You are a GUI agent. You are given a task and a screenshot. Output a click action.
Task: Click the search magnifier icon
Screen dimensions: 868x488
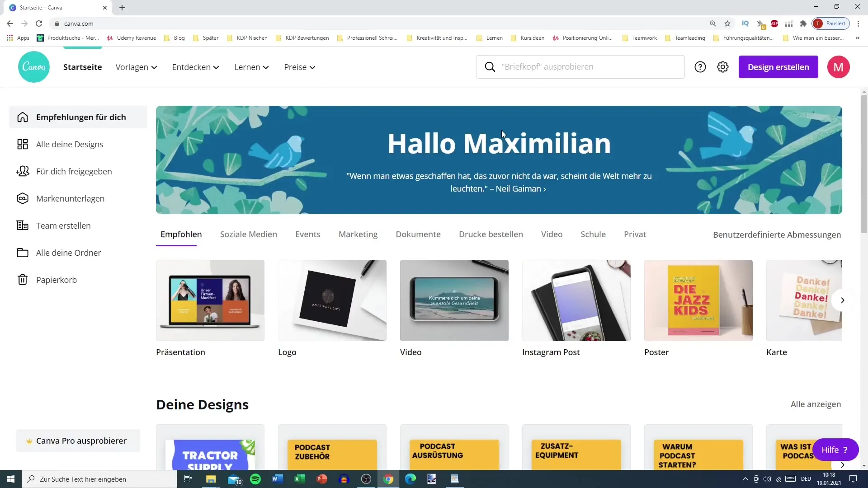(x=490, y=67)
